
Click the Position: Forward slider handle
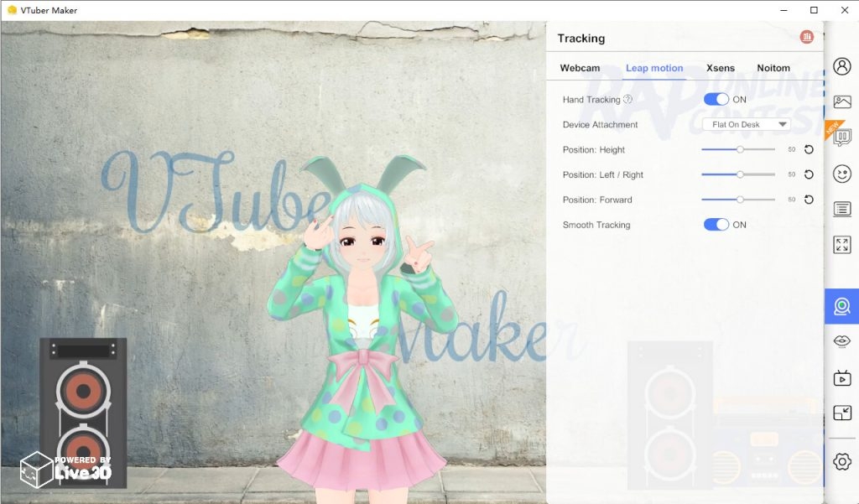tap(740, 200)
